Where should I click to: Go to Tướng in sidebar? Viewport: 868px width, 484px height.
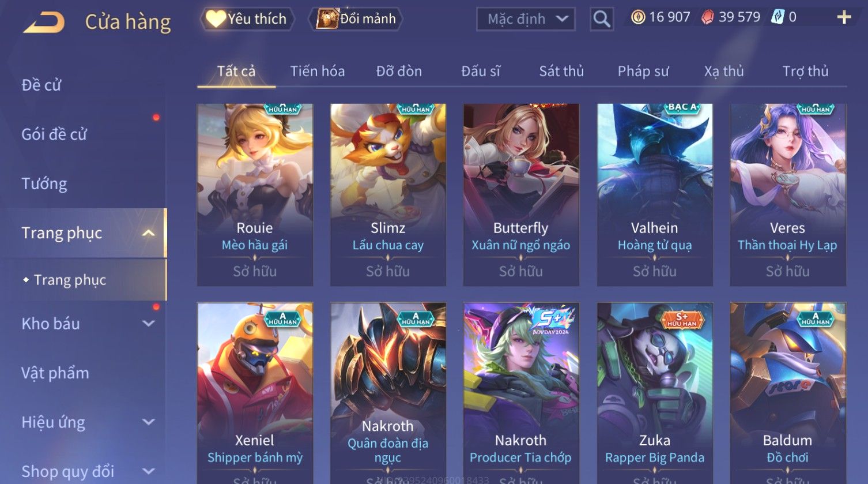pos(44,183)
